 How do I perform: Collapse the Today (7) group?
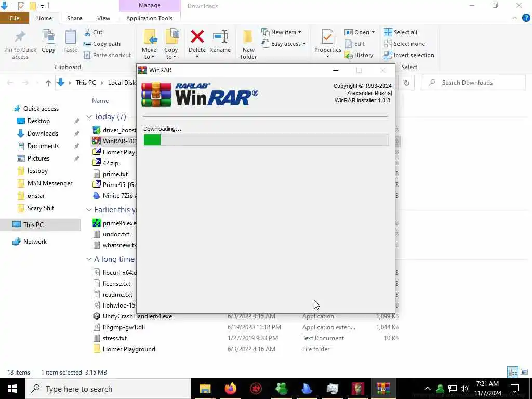point(89,117)
